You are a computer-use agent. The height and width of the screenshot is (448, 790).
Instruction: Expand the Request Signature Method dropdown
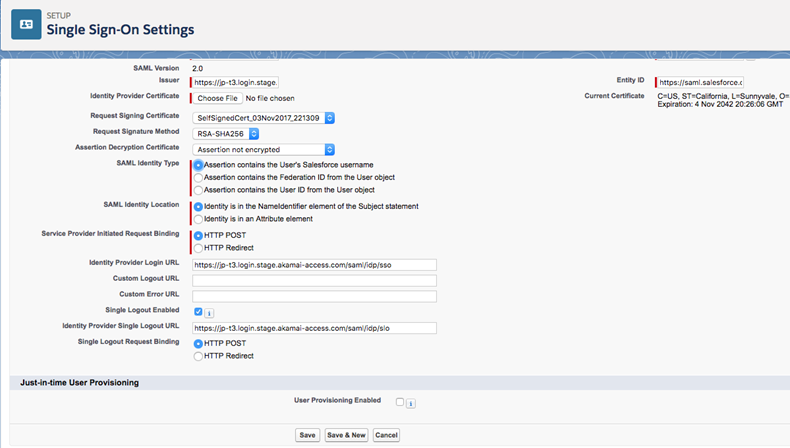[227, 134]
